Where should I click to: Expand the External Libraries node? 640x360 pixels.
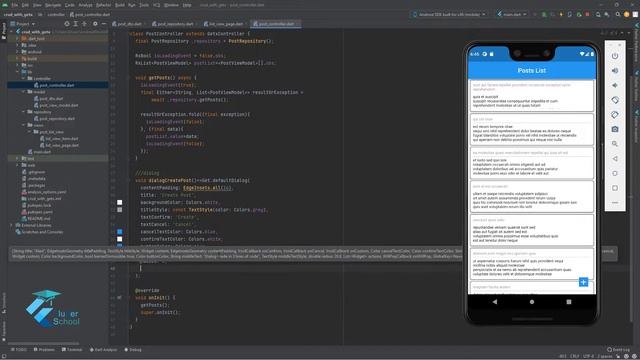11,225
